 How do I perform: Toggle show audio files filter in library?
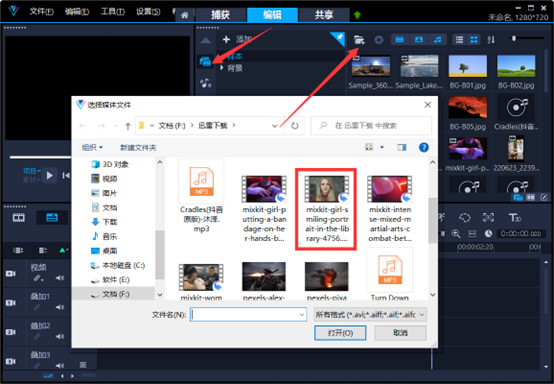[437, 40]
